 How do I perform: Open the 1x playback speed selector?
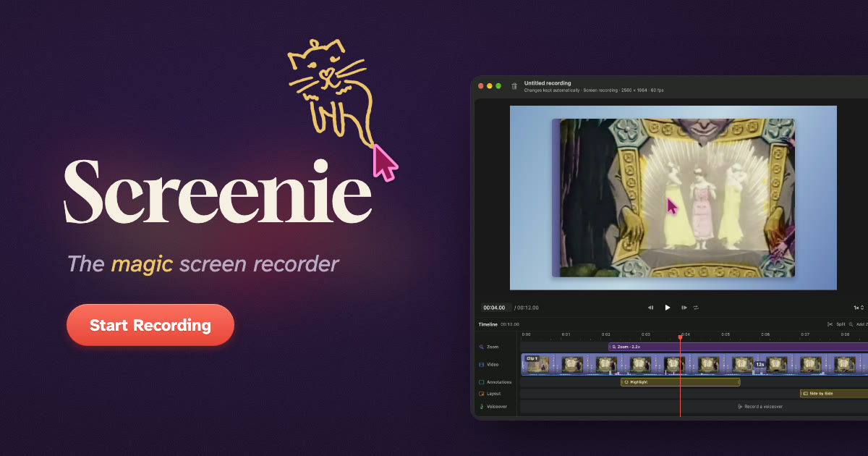[859, 308]
